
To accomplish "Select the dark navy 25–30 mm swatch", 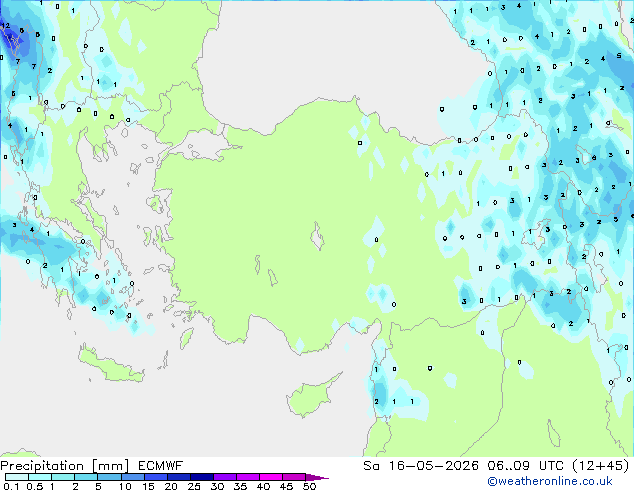I will tap(202, 477).
